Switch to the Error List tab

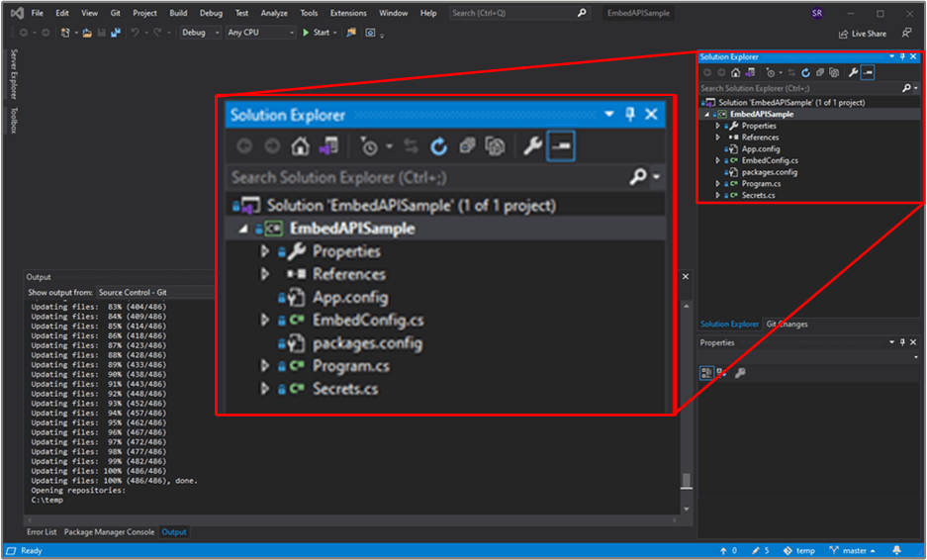point(42,532)
